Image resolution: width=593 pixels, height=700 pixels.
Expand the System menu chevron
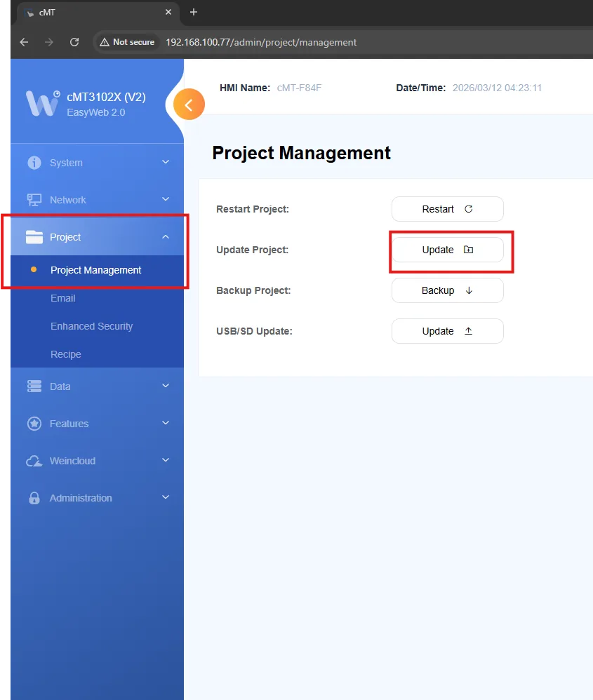click(166, 161)
